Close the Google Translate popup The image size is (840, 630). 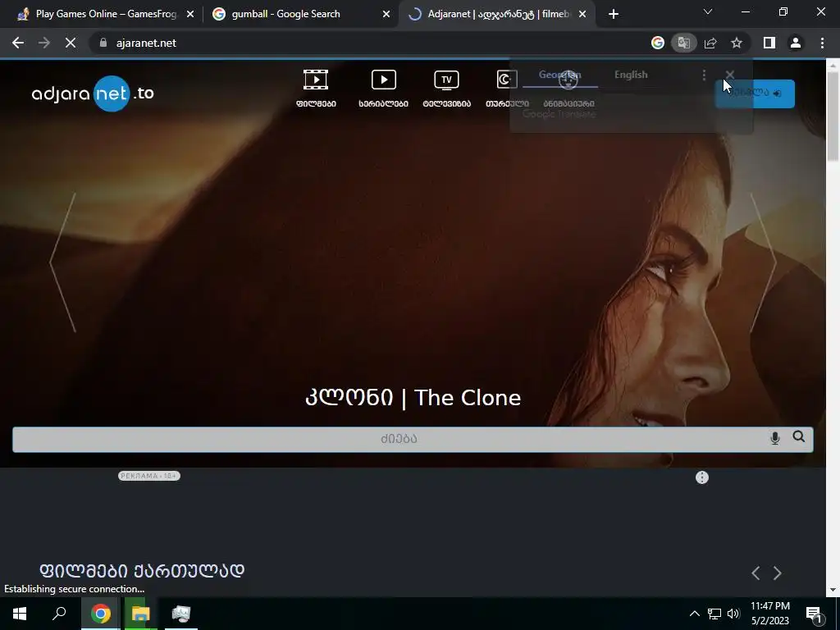point(729,75)
